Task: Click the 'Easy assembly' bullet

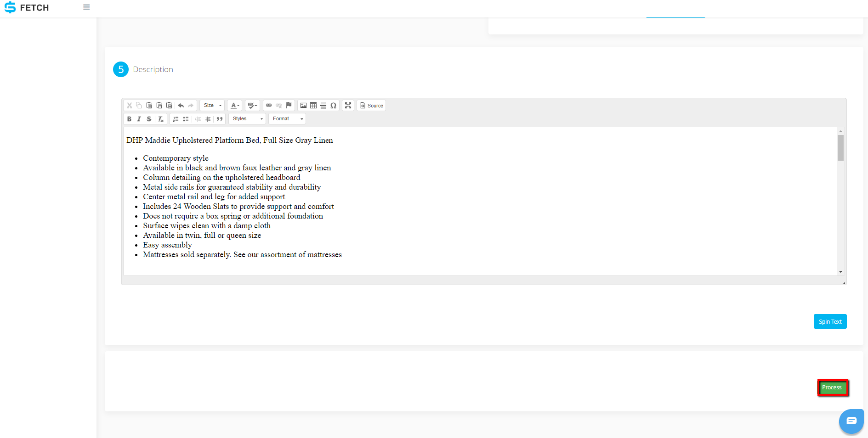Action: pos(167,245)
